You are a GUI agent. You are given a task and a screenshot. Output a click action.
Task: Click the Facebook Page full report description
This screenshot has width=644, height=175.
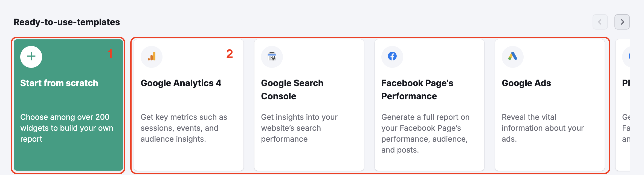coord(425,133)
